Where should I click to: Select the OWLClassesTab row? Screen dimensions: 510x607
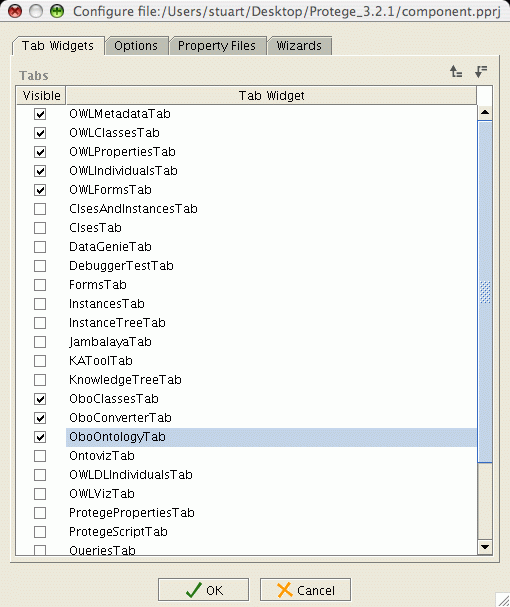coord(271,133)
